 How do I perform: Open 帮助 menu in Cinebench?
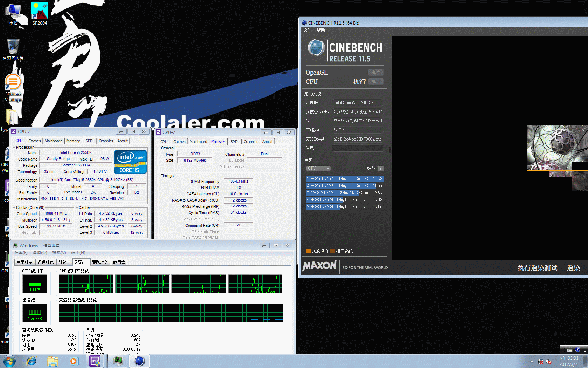coord(321,30)
